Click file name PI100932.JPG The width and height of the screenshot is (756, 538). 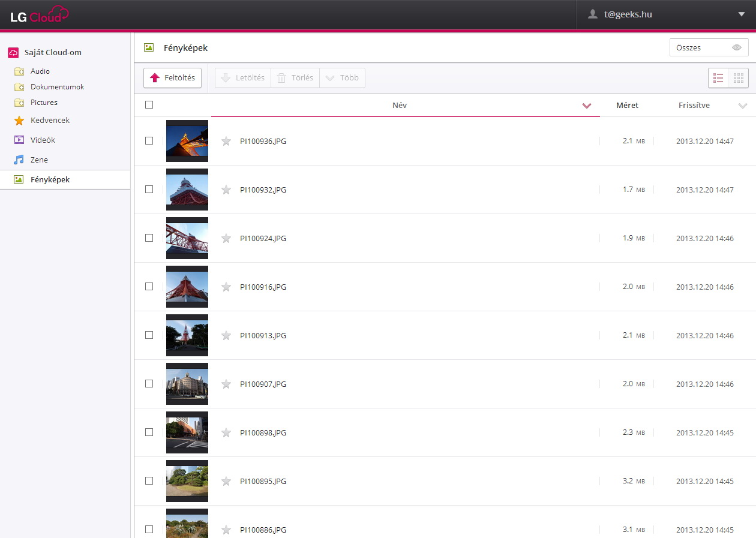pos(263,190)
